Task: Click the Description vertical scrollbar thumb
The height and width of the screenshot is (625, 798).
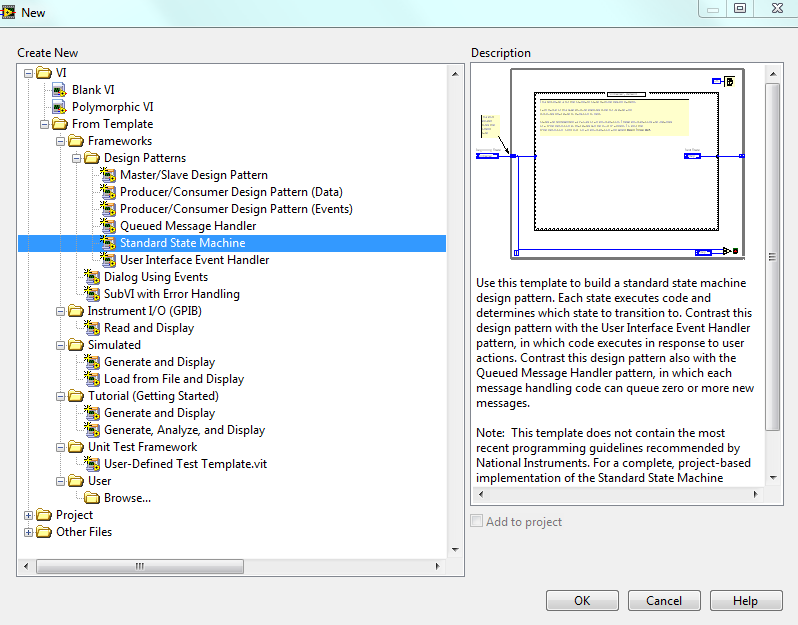Action: 773,257
